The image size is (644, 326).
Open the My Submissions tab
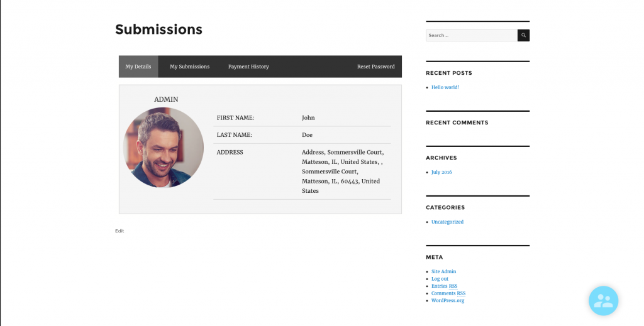189,67
